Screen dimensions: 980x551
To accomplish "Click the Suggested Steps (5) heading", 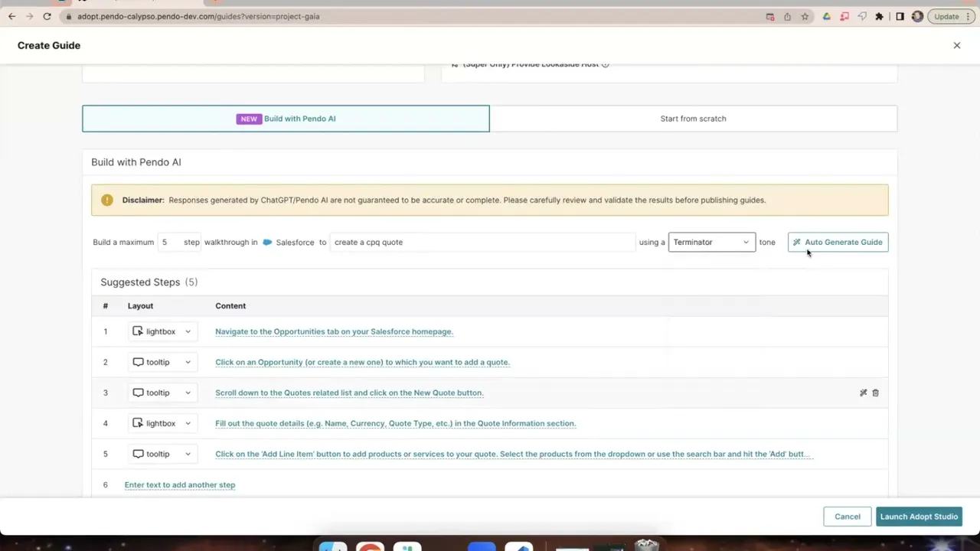I will [x=149, y=282].
